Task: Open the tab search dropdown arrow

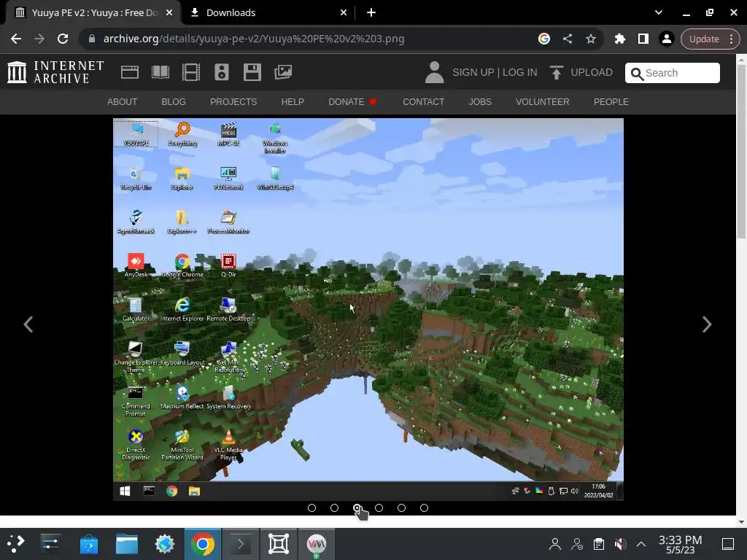Action: coord(659,13)
